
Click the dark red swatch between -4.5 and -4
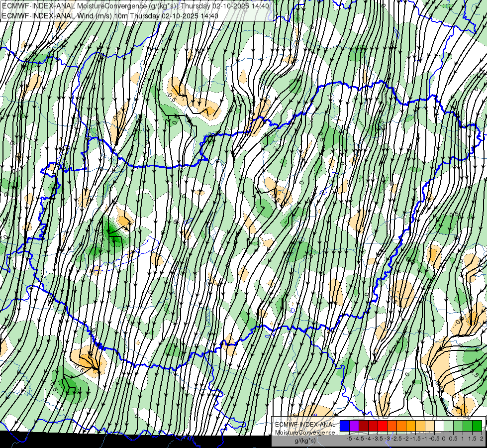(x=364, y=426)
